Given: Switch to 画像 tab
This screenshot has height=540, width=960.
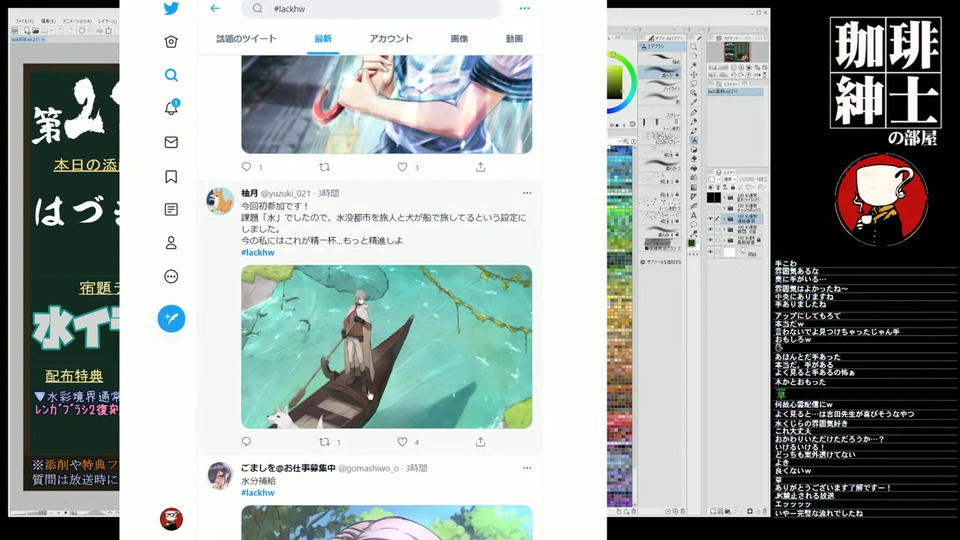Looking at the screenshot, I should click(x=459, y=39).
